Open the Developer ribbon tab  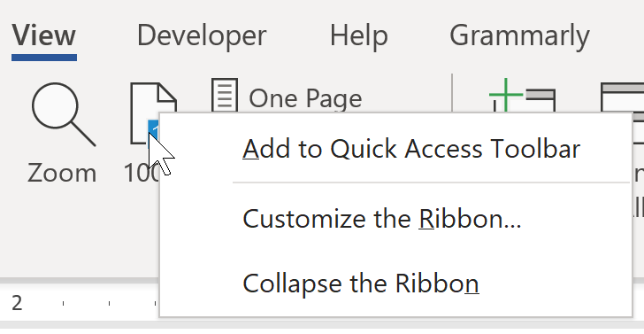point(202,35)
